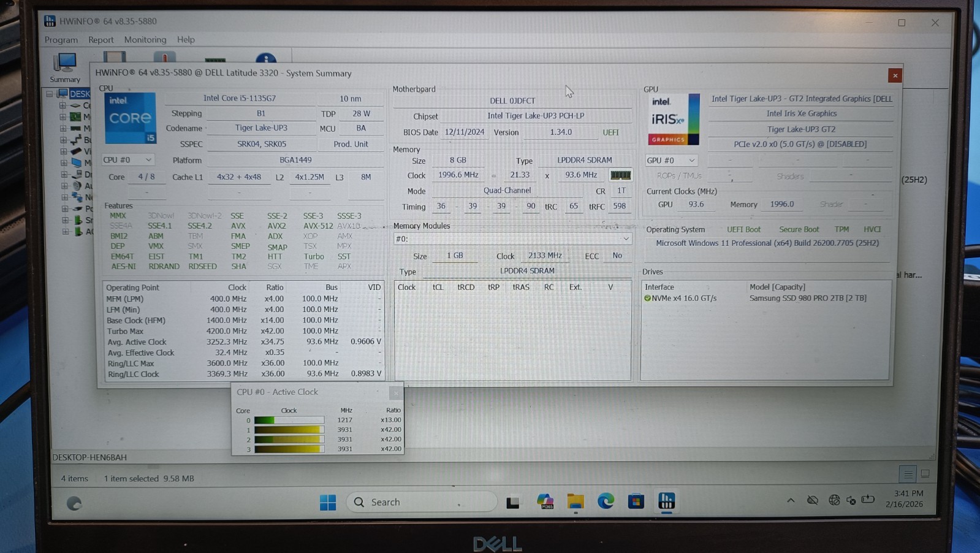Click the 1996.6 MHz memory clock value
This screenshot has height=553, width=980.
(x=458, y=175)
